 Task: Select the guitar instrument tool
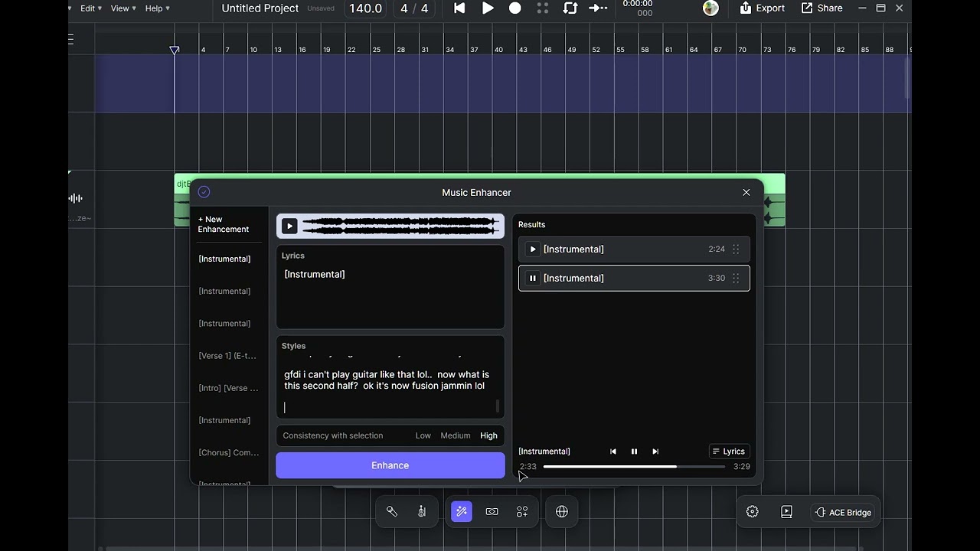pyautogui.click(x=422, y=512)
